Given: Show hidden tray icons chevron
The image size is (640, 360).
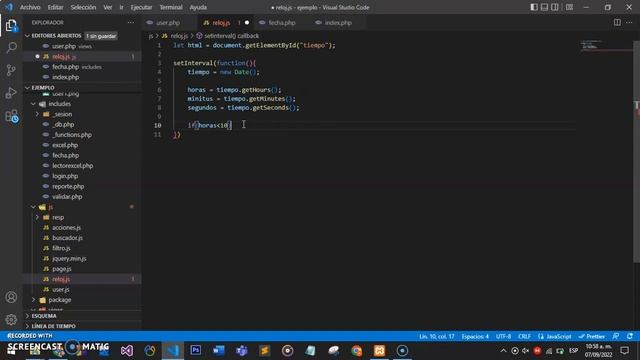Looking at the screenshot, I should 503,350.
